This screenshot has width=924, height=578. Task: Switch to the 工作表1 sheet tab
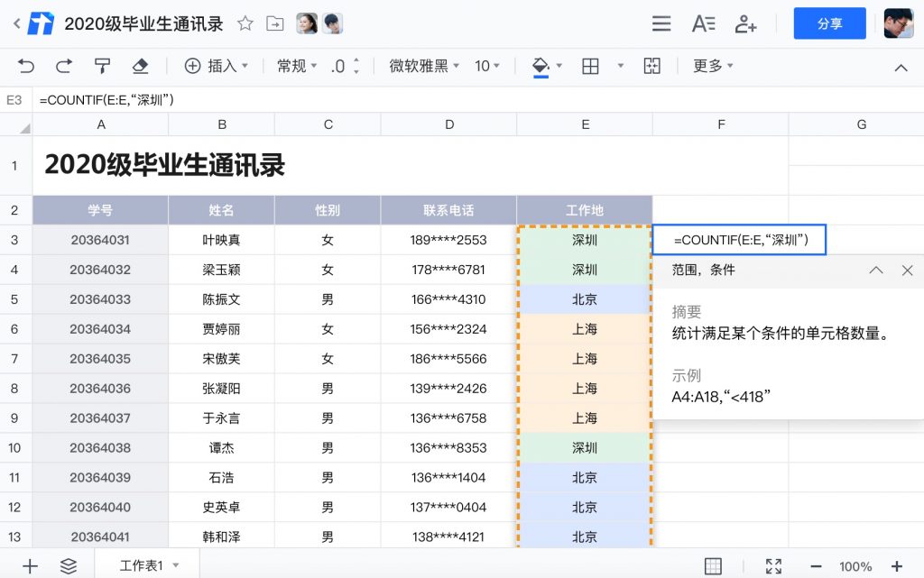pos(142,566)
